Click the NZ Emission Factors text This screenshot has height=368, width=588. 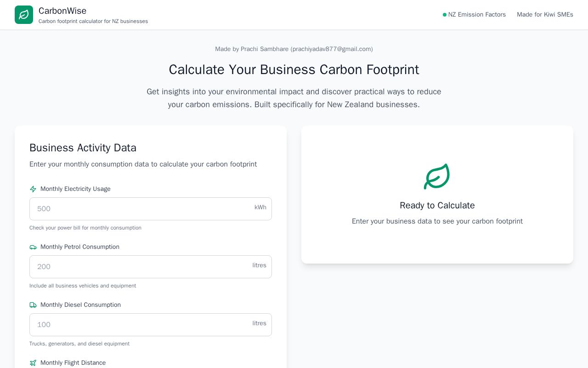click(x=477, y=15)
